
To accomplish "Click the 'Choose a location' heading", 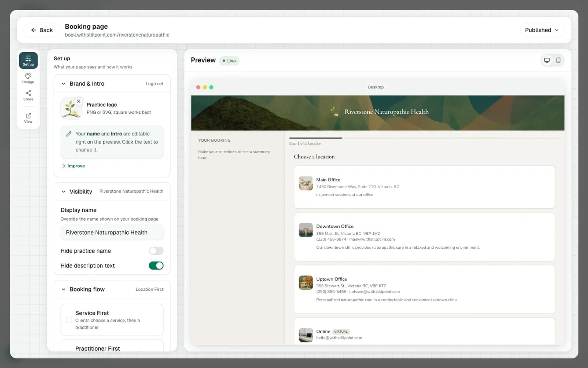I will [314, 157].
